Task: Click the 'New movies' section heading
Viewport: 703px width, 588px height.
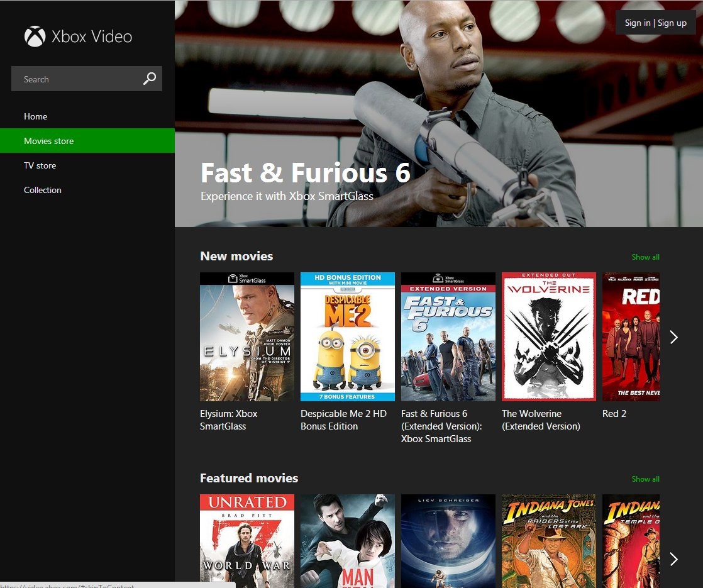Action: [x=236, y=256]
